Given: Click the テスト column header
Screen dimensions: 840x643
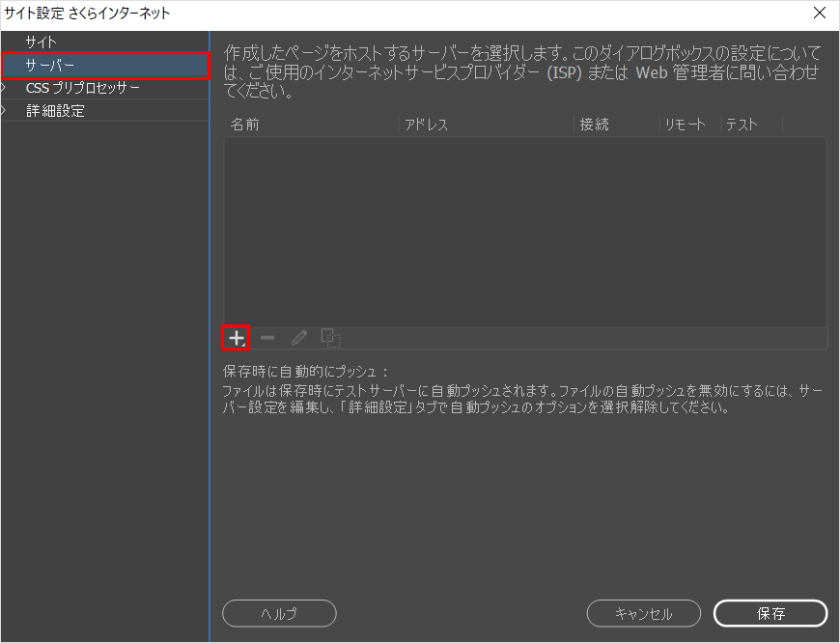Looking at the screenshot, I should (x=742, y=125).
